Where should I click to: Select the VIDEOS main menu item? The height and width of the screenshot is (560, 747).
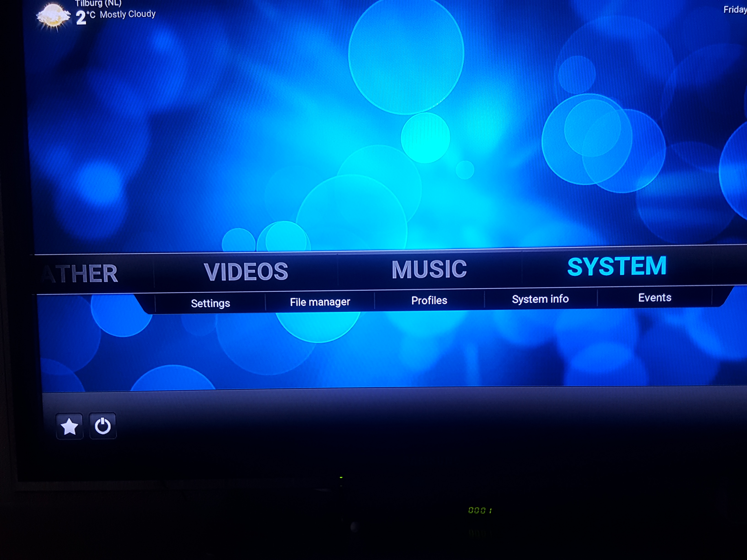(246, 271)
